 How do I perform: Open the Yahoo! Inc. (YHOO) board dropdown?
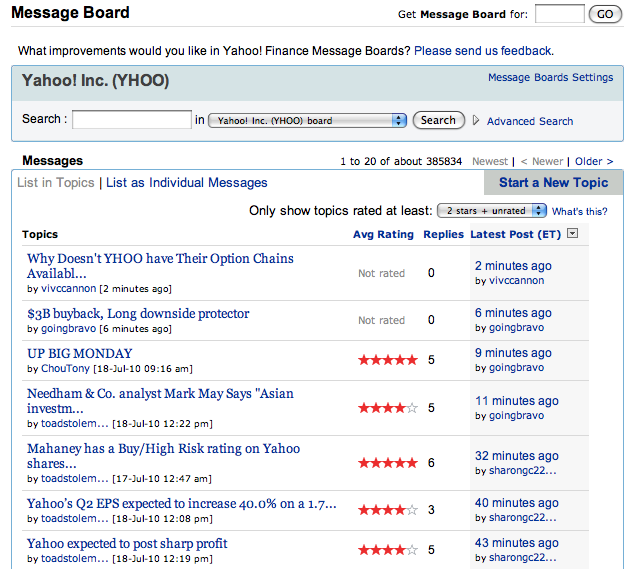pyautogui.click(x=307, y=120)
